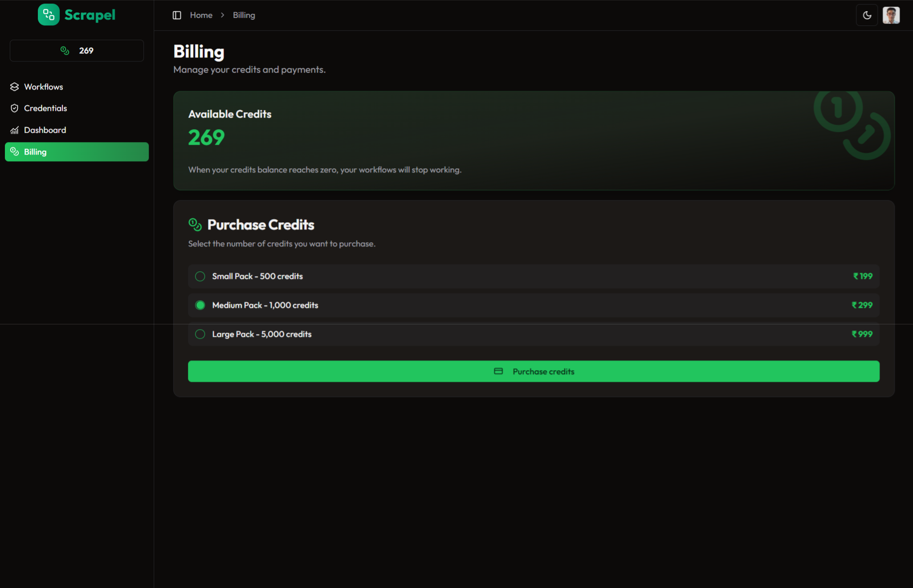Switch theme with the moon icon

867,15
